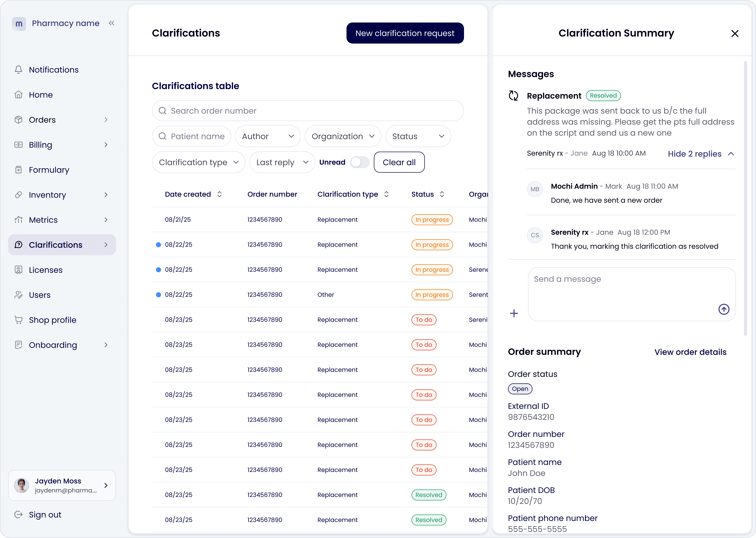The image size is (756, 538).
Task: Click the Clear all filters button
Action: pyautogui.click(x=399, y=162)
